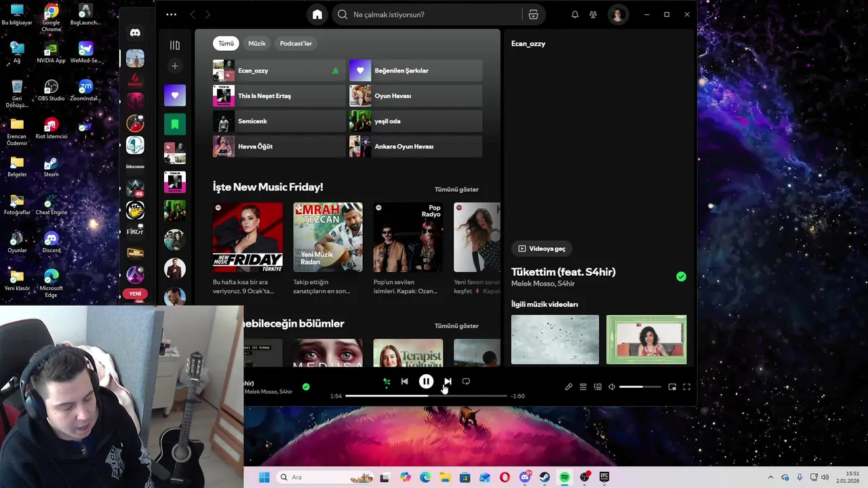The image size is (868, 488).
Task: Switch to video with Videoya geç
Action: click(542, 249)
